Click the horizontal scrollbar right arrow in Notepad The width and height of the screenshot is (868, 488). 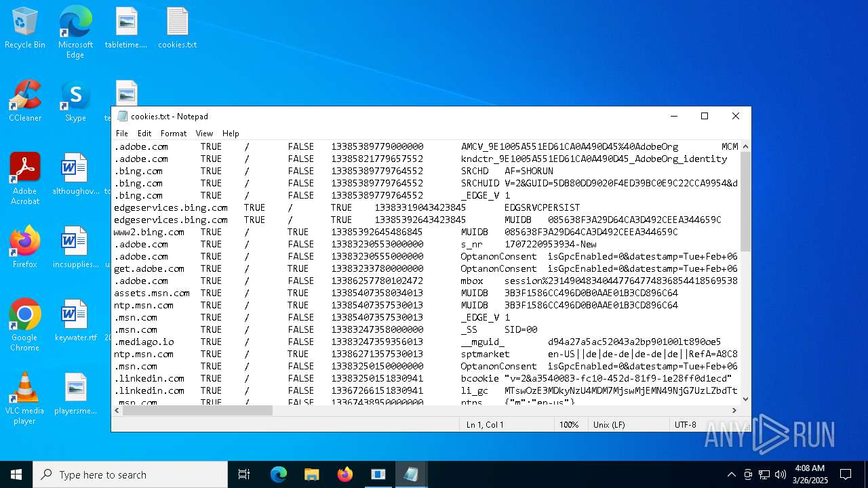pyautogui.click(x=734, y=410)
